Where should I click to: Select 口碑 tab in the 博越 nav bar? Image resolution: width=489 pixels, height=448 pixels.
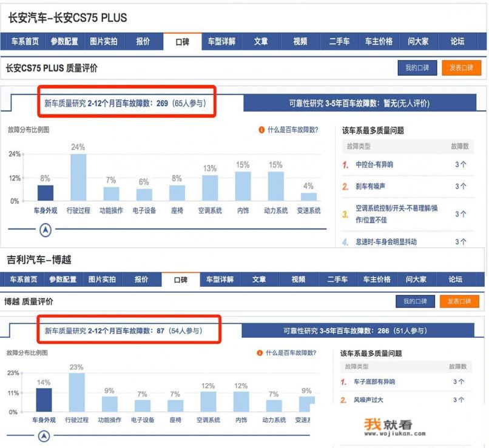[x=181, y=279]
